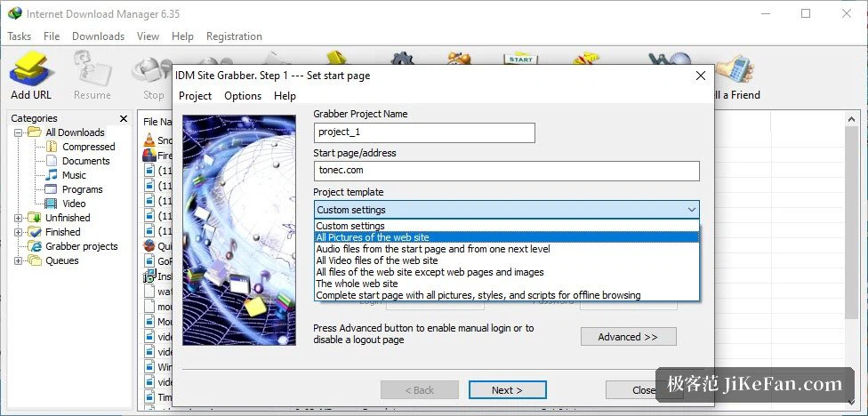The width and height of the screenshot is (868, 416).
Task: Click the Start page/address field showing tonec.com
Action: click(507, 171)
